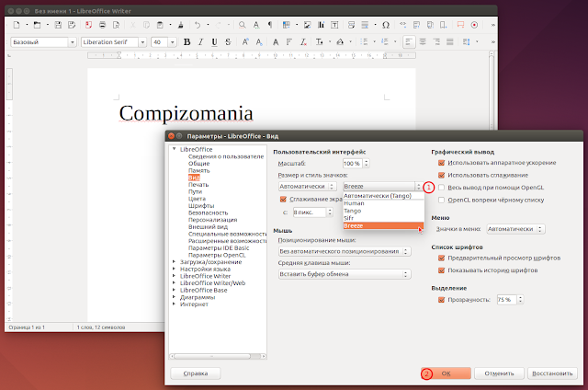The height and width of the screenshot is (390, 588).
Task: Center-align the paragraph in Writer
Action: [x=423, y=42]
